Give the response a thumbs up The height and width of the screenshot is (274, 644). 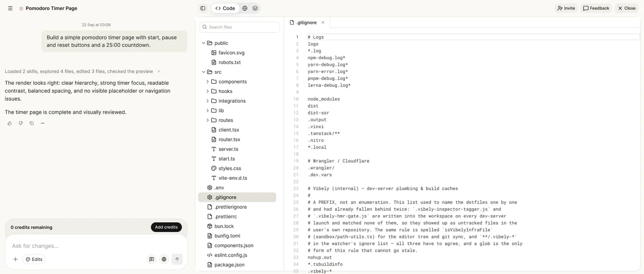point(10,123)
